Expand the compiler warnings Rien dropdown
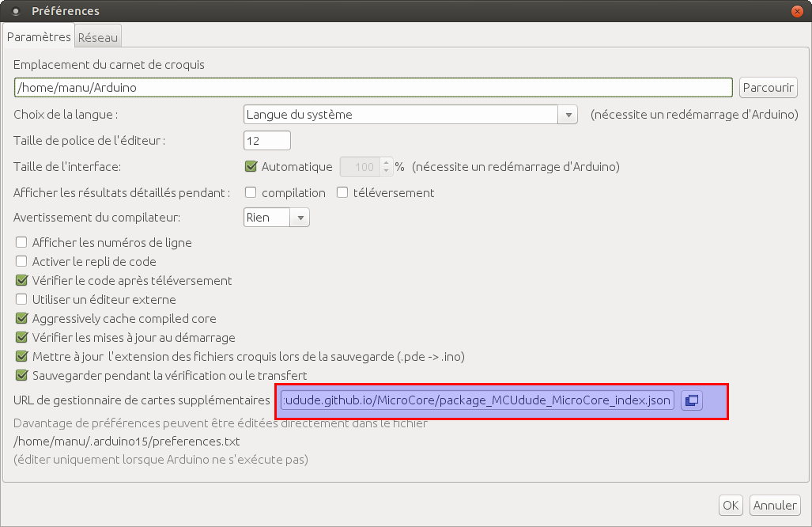 pyautogui.click(x=276, y=218)
